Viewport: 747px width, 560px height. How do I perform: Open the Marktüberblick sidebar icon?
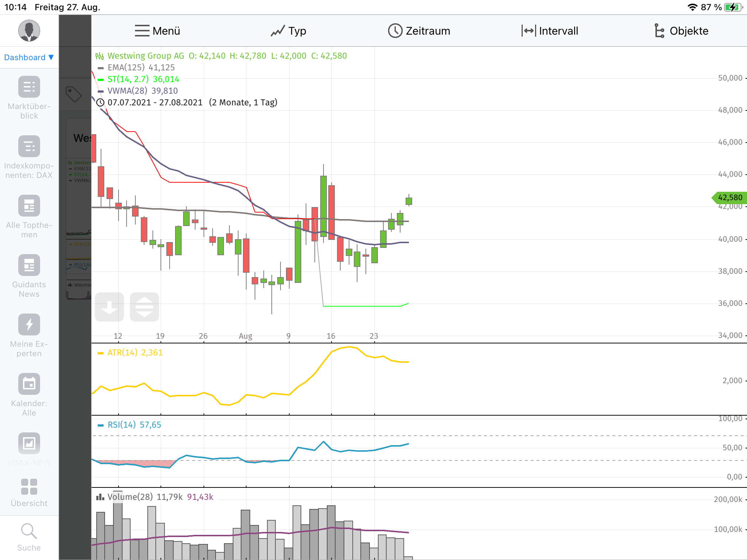29,87
